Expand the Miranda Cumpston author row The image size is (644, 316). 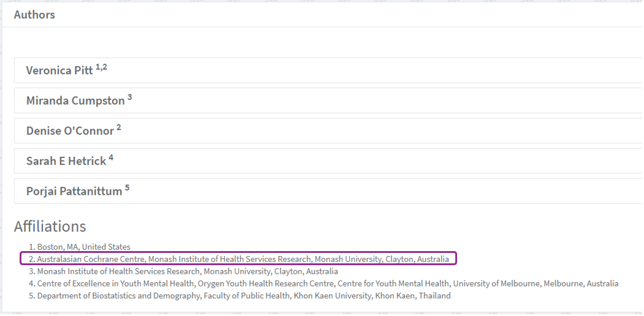tap(75, 101)
